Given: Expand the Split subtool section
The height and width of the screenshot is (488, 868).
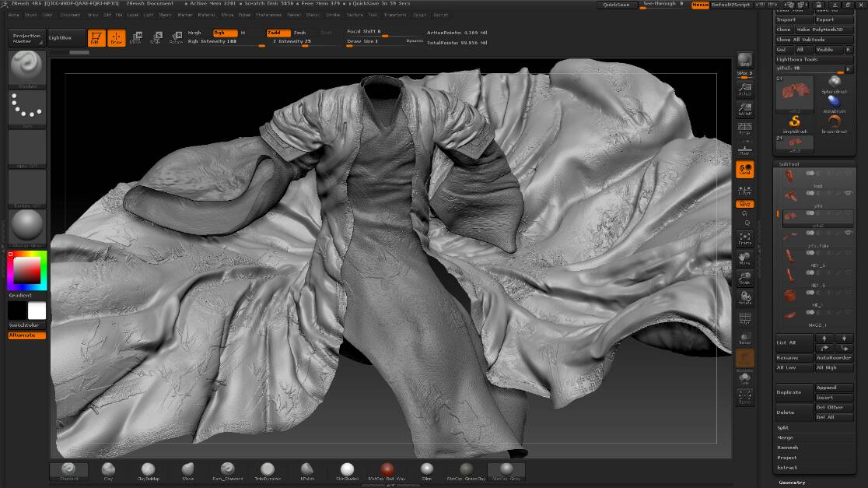Looking at the screenshot, I should 783,427.
